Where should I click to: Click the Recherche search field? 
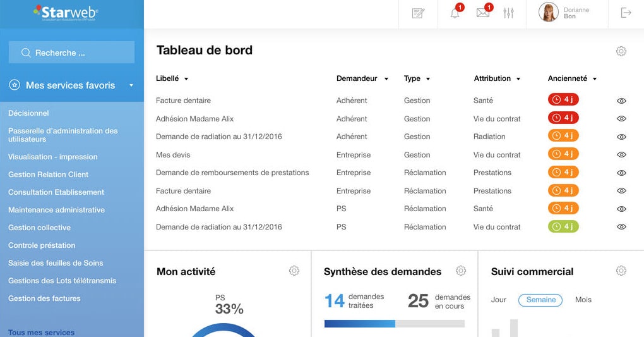pos(71,52)
